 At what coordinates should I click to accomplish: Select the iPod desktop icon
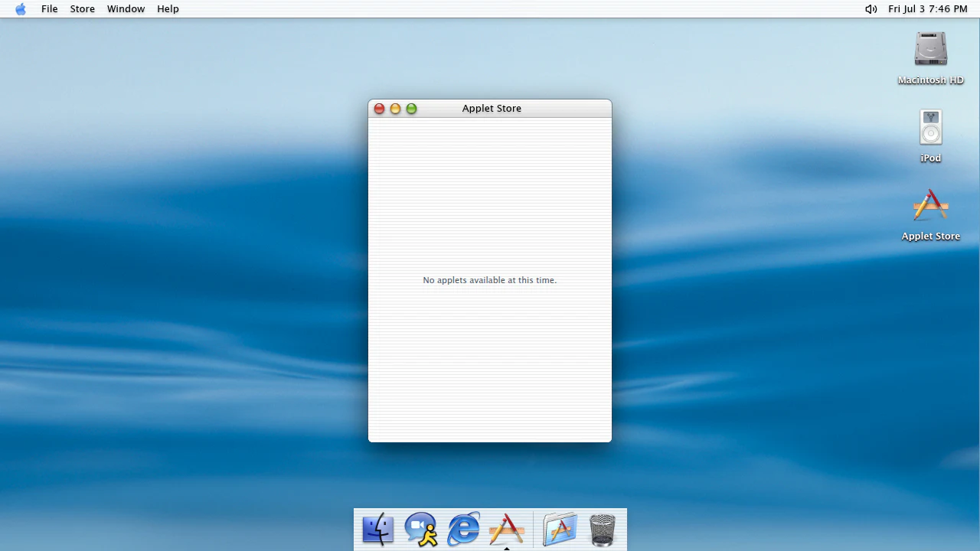[931, 136]
